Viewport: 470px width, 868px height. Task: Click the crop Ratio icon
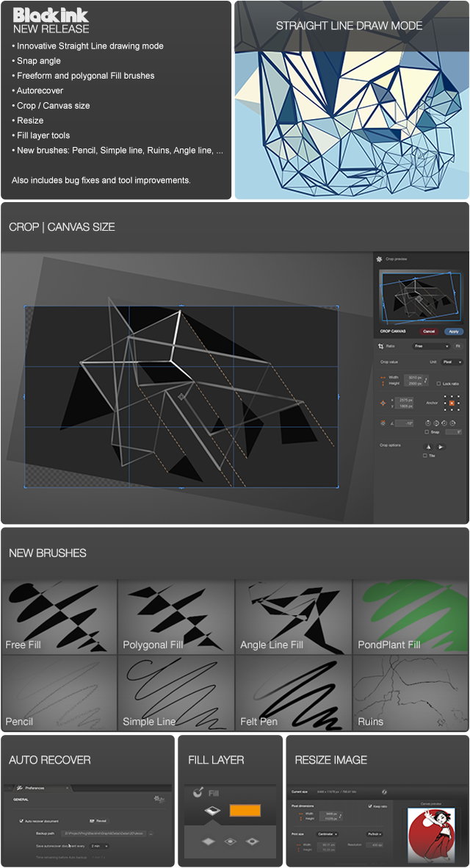380,346
